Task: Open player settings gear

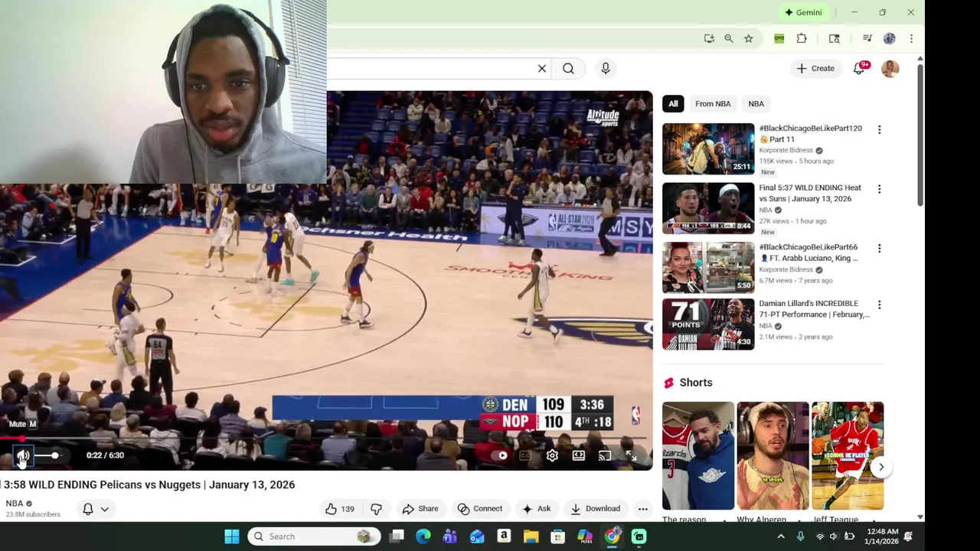Action: pyautogui.click(x=552, y=455)
